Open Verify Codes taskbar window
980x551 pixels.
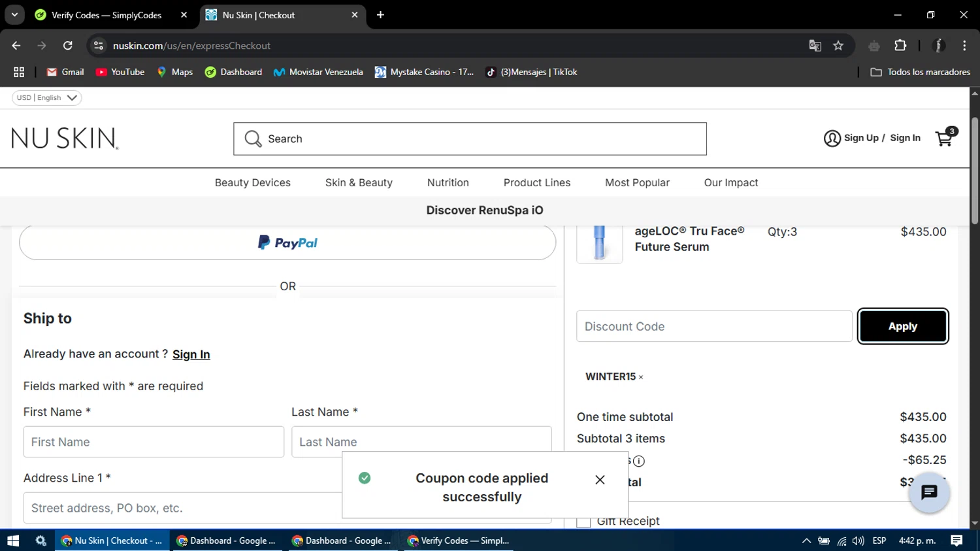pyautogui.click(x=459, y=541)
